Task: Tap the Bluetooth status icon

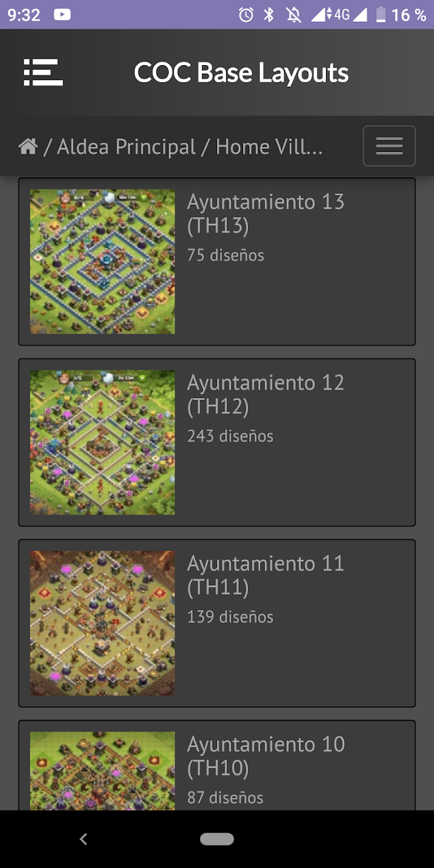Action: coord(268,14)
